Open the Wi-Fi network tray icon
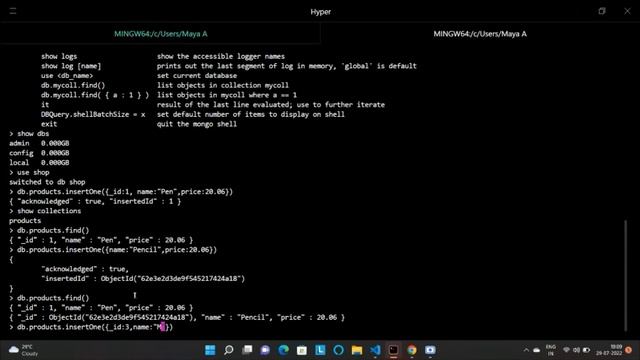640x360 pixels. coord(566,350)
